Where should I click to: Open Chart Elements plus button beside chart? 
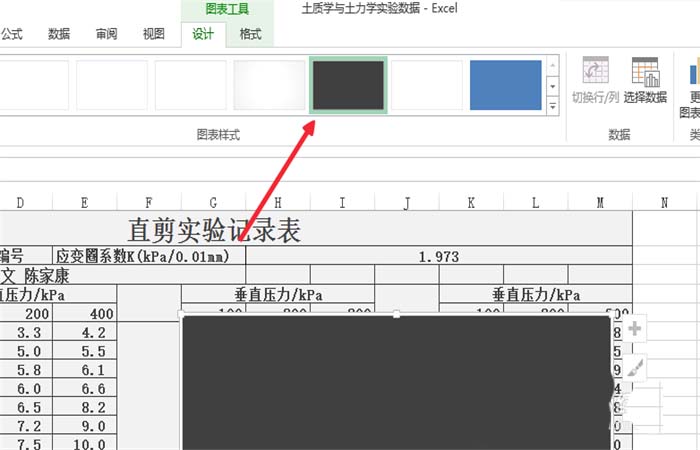(x=633, y=329)
